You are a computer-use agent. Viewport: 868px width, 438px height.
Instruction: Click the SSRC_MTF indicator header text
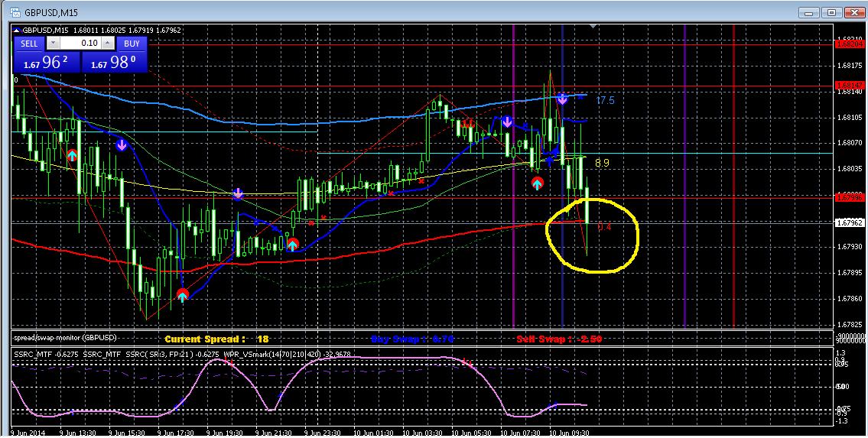(x=181, y=354)
